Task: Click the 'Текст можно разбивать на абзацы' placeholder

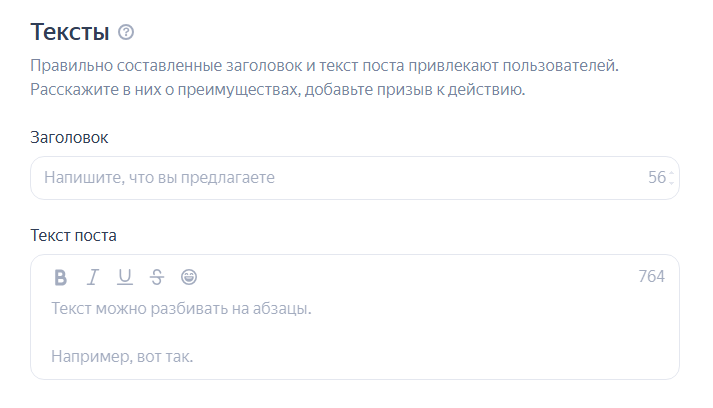Action: point(181,308)
